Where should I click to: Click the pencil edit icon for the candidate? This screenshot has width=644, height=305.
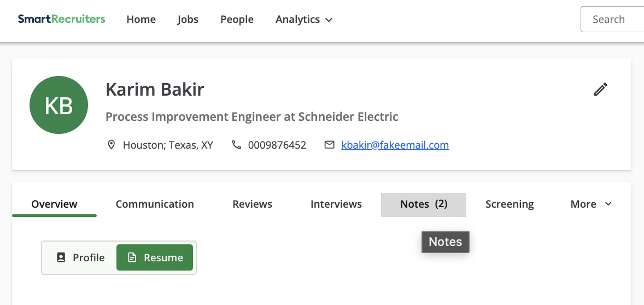[600, 90]
